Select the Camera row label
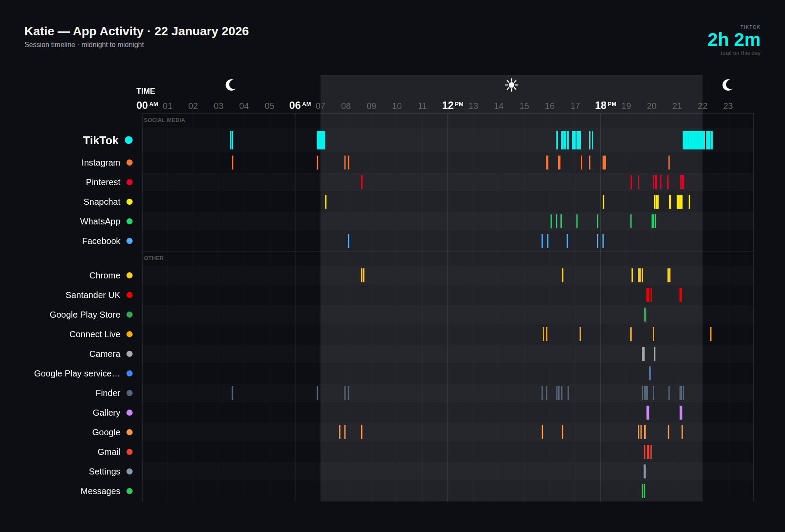This screenshot has height=532, width=785. [105, 354]
